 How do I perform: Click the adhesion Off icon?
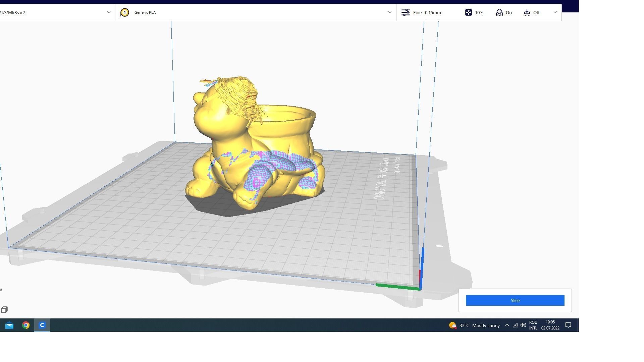(x=527, y=12)
